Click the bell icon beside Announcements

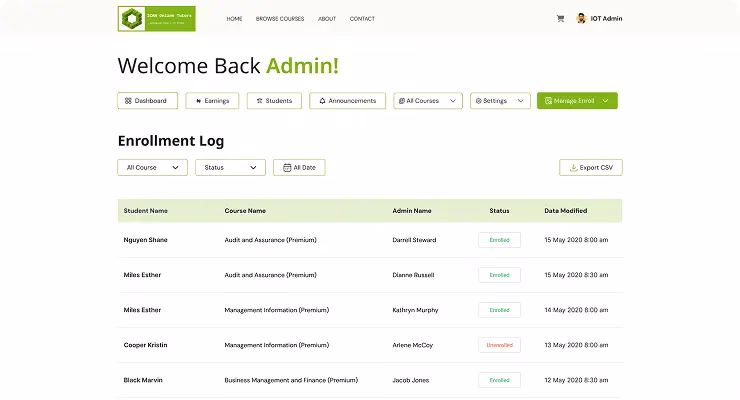point(322,101)
